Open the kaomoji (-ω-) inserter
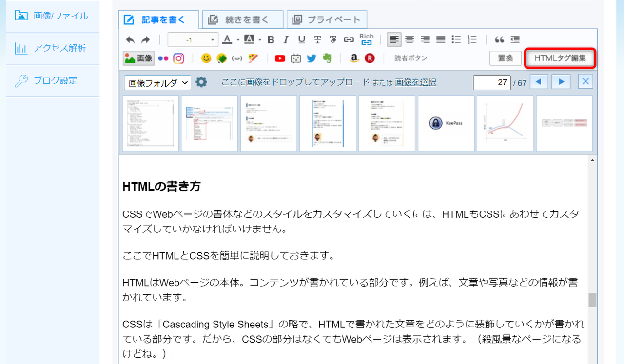This screenshot has width=624, height=364. pos(237,58)
